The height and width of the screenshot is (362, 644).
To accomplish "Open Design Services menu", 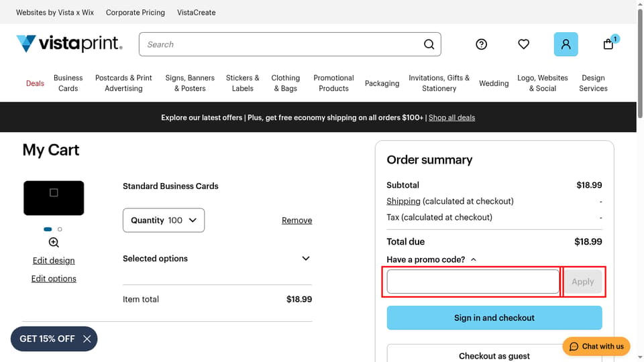I will tap(593, 83).
